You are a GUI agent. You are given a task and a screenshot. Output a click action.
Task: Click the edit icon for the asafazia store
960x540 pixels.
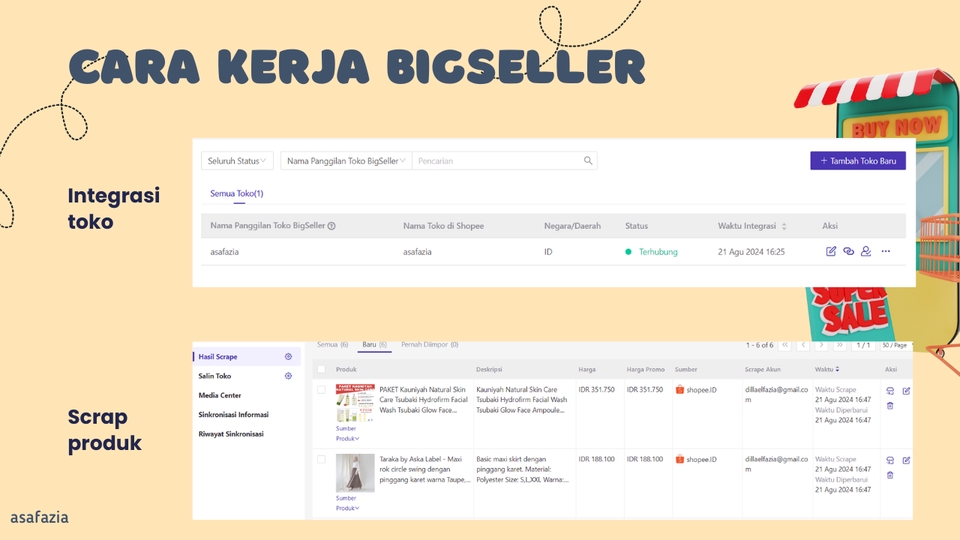tap(831, 251)
